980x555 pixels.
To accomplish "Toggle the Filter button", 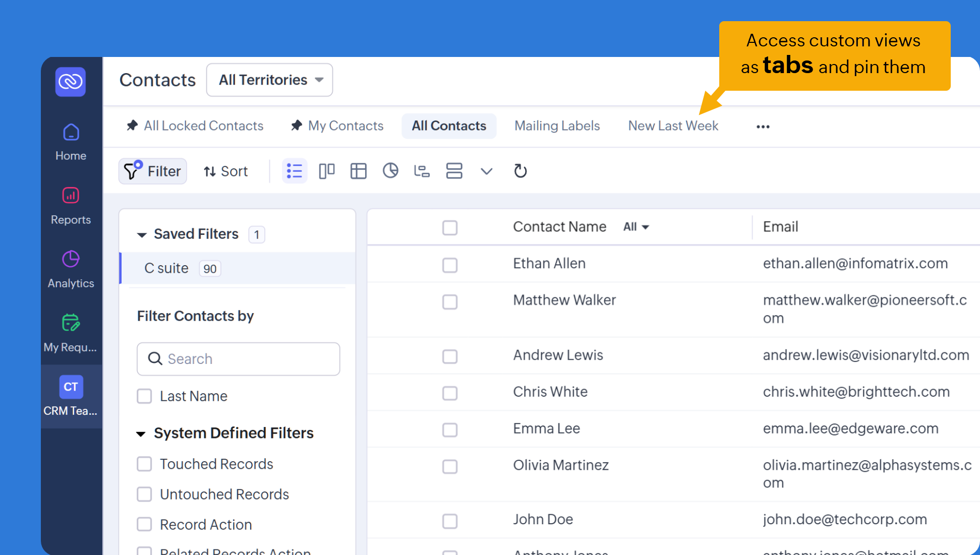I will click(153, 171).
